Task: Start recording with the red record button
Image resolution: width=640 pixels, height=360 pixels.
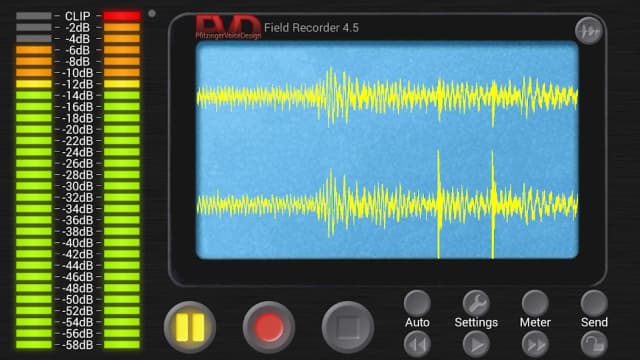Action: (x=269, y=327)
